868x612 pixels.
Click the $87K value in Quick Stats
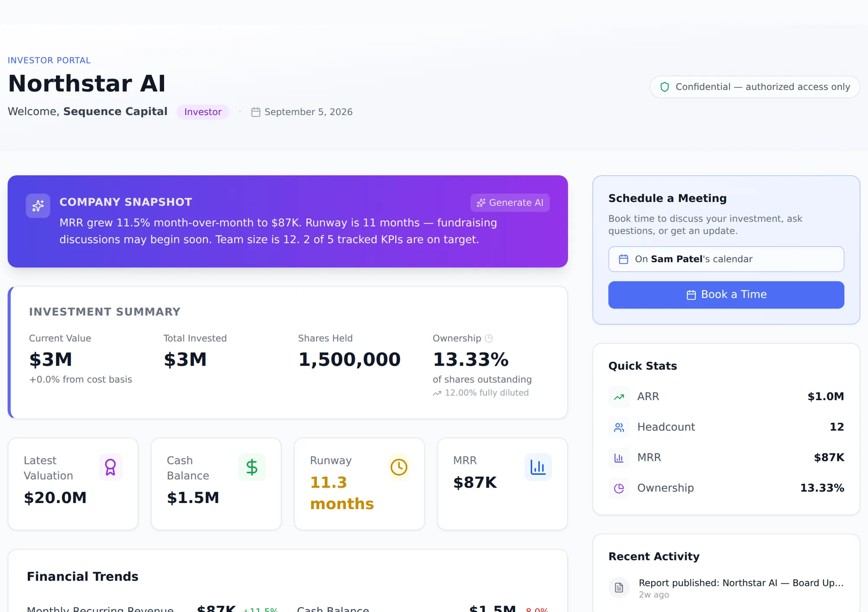pos(829,458)
